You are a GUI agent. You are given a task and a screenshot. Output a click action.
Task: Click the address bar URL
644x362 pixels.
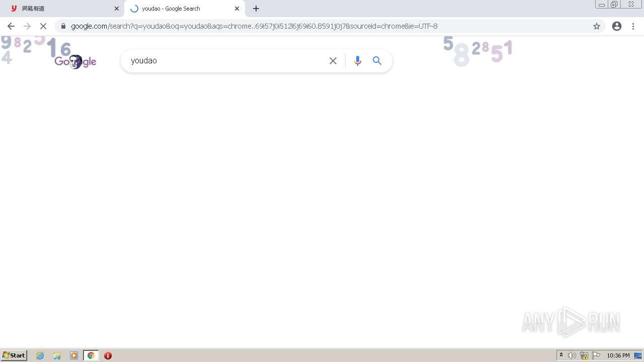[x=254, y=26]
